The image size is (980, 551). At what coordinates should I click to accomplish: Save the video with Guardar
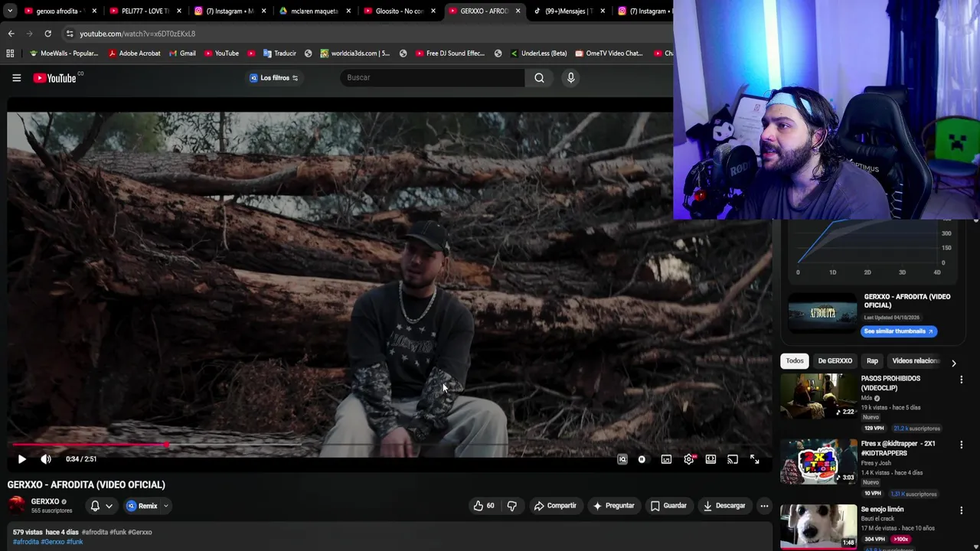click(x=668, y=506)
